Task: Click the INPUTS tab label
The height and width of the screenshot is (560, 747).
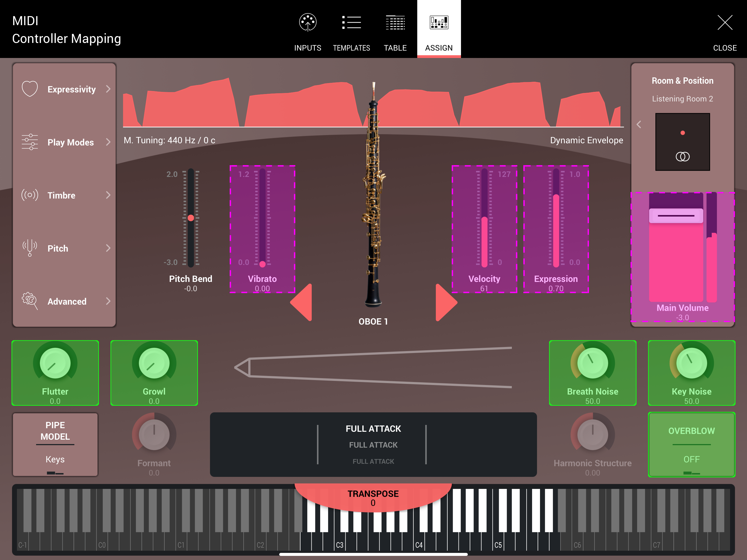Action: point(308,48)
